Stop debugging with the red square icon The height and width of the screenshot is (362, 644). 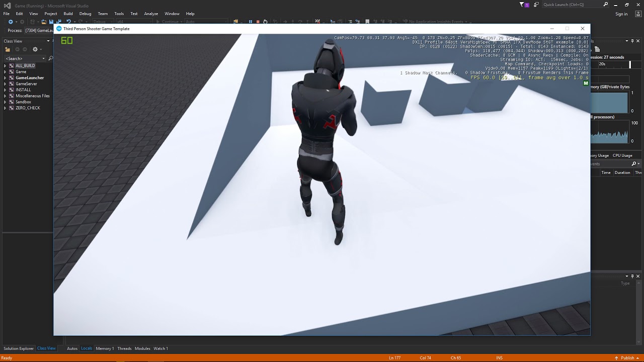(x=258, y=22)
